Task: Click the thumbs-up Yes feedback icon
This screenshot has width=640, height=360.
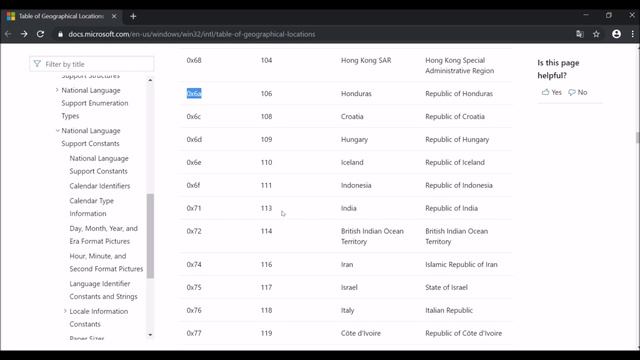Action: pos(545,92)
